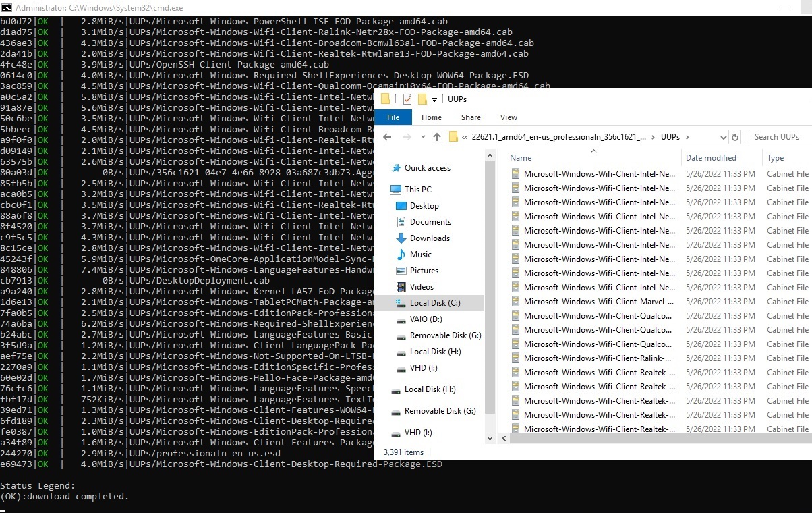This screenshot has height=513, width=812.
Task: Click the cmd.exe title bar icon
Action: (7, 7)
